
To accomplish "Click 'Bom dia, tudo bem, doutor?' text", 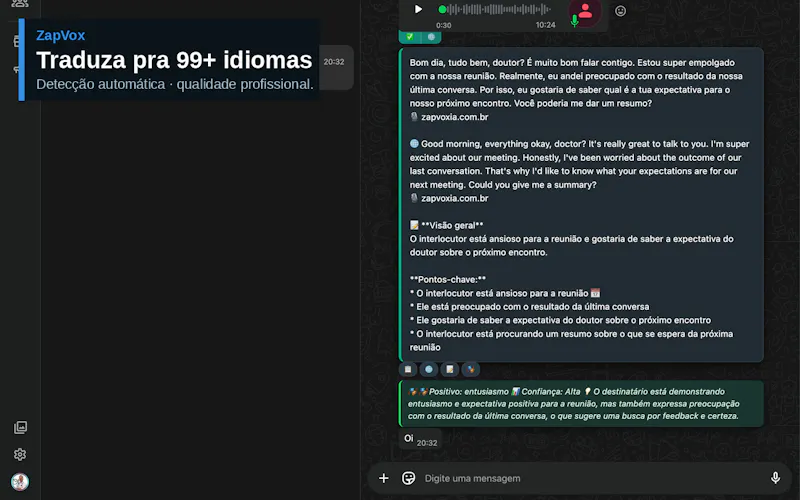I will pos(465,62).
